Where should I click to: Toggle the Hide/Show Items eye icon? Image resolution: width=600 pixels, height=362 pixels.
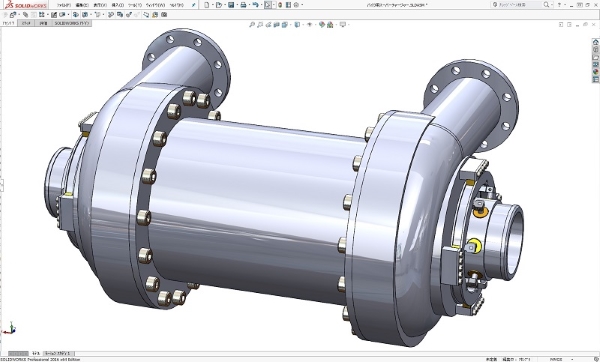coord(309,24)
